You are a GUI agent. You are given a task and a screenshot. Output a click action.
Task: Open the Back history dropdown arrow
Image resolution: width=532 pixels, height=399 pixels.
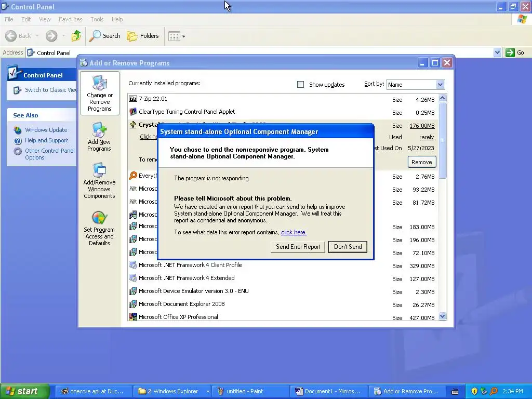(37, 36)
